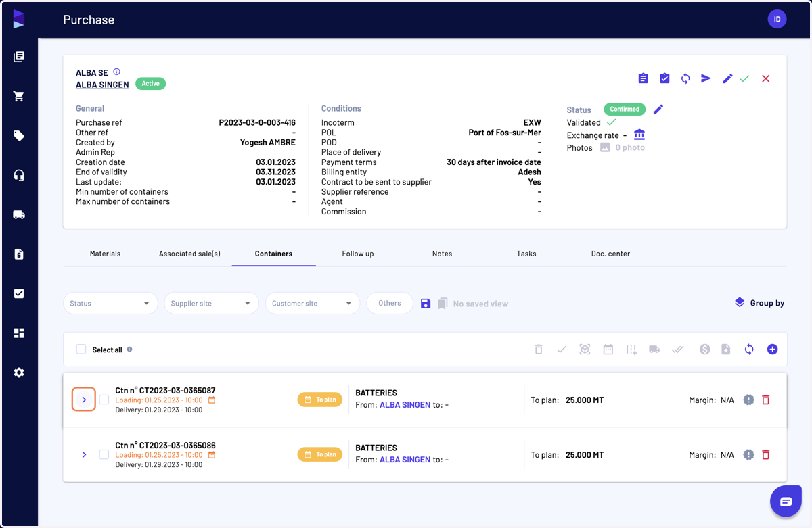Viewport: 812px width, 528px height.
Task: Click the 3D box scan icon in containers toolbar
Action: coord(585,350)
